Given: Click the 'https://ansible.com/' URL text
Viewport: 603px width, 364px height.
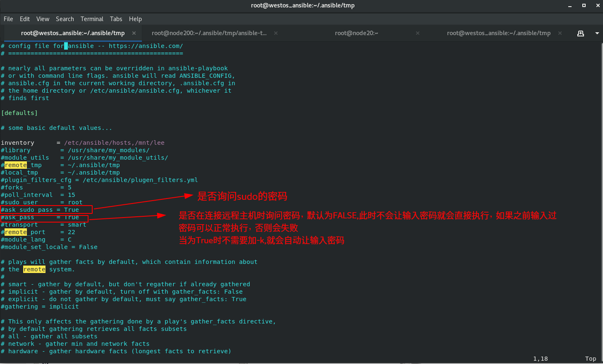Looking at the screenshot, I should click(146, 46).
